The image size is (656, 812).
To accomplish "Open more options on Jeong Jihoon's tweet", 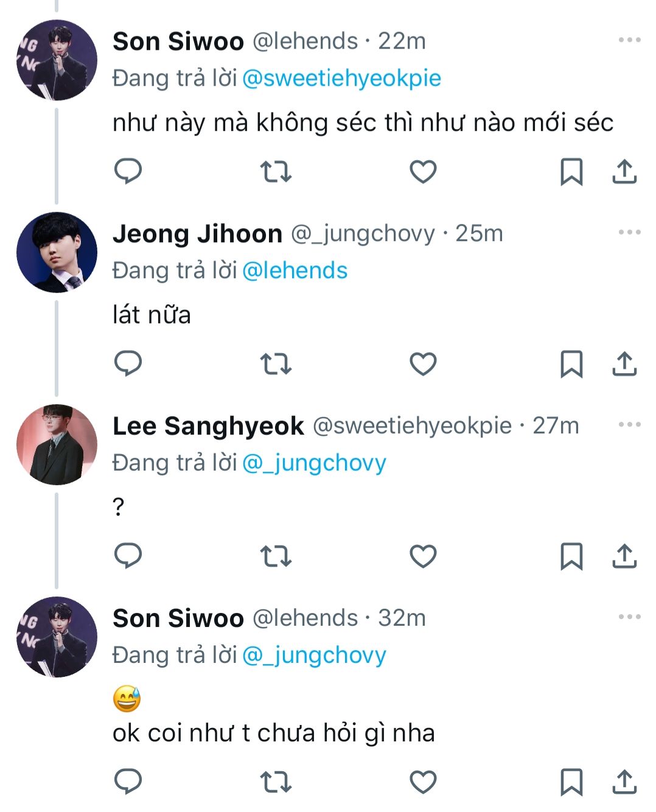I will click(629, 233).
